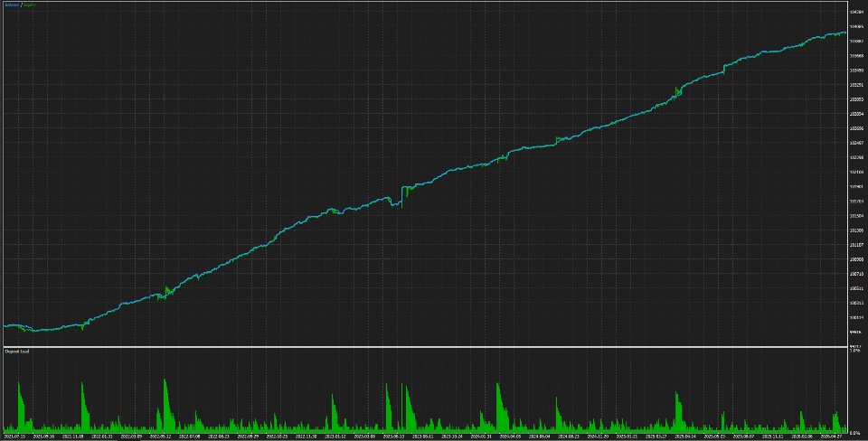Click the lowest dip of balance curve in 2021
This screenshot has width=868, height=441.
tap(34, 331)
